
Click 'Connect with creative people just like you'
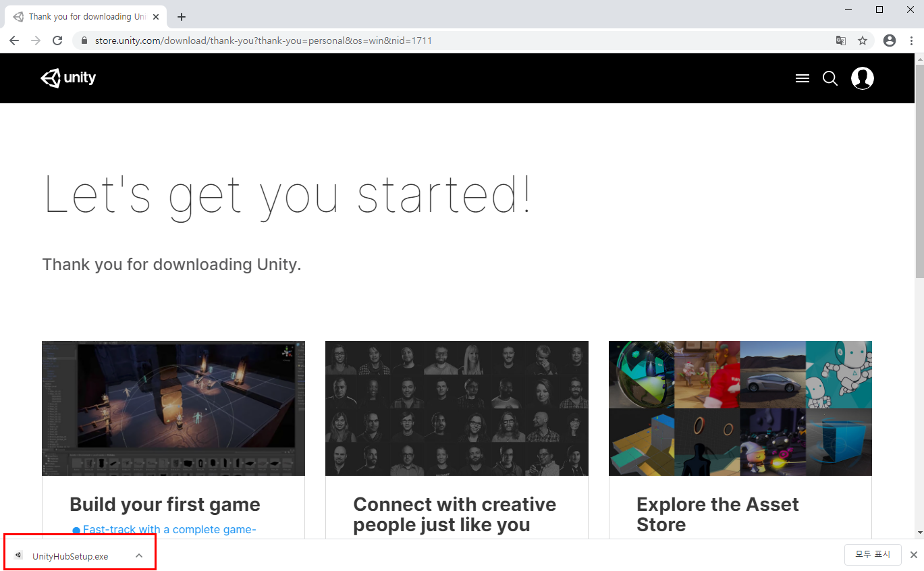(x=455, y=515)
